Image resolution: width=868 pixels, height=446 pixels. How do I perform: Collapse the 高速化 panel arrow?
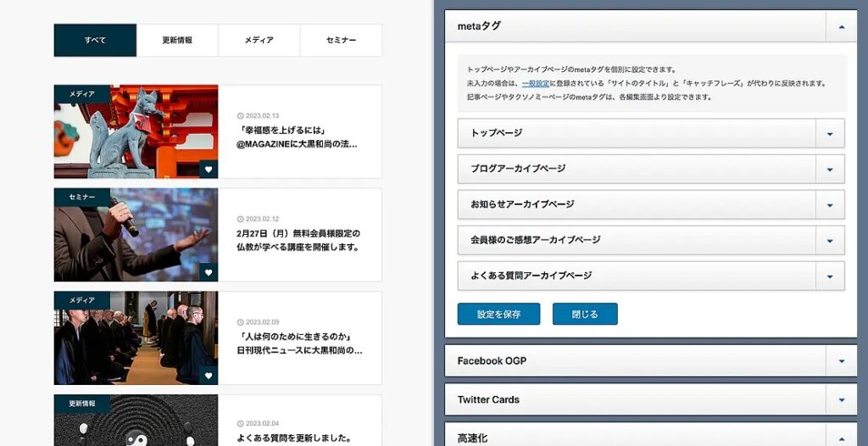click(842, 438)
